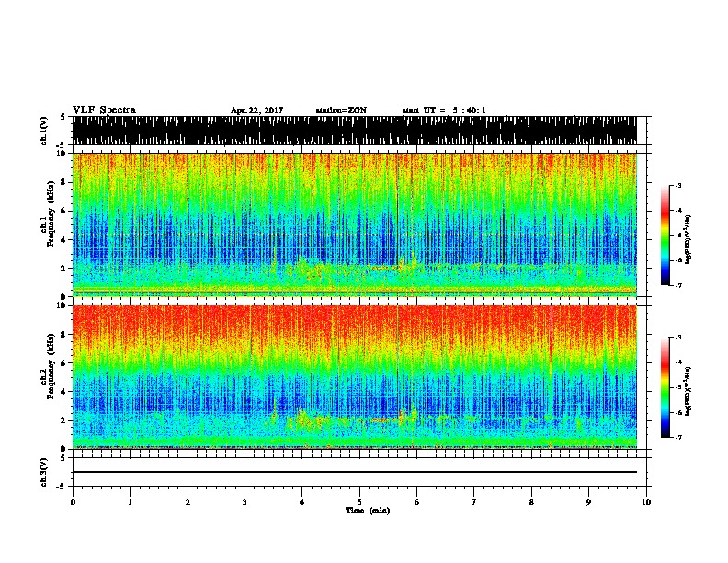Click the '10' tick on Time axis
Viewport: 728px width, 563px height.
[x=646, y=502]
